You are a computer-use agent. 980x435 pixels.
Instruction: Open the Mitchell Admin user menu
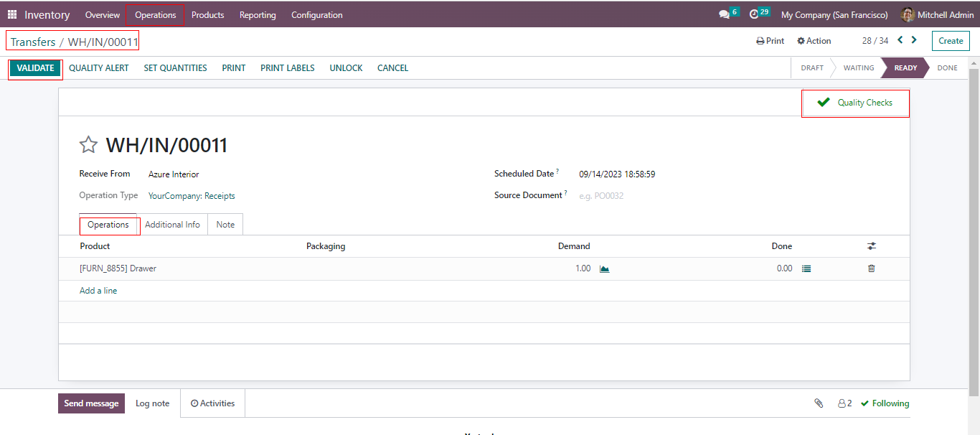coord(938,14)
